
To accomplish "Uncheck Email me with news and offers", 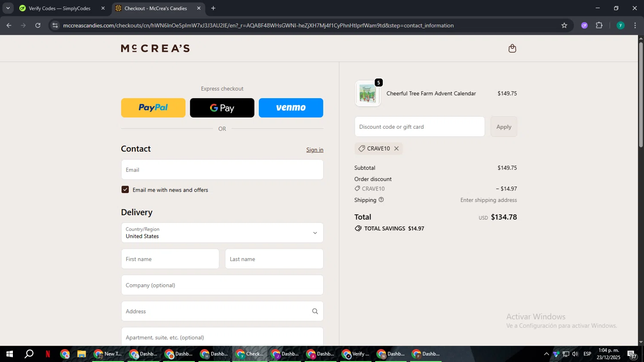I will point(125,190).
